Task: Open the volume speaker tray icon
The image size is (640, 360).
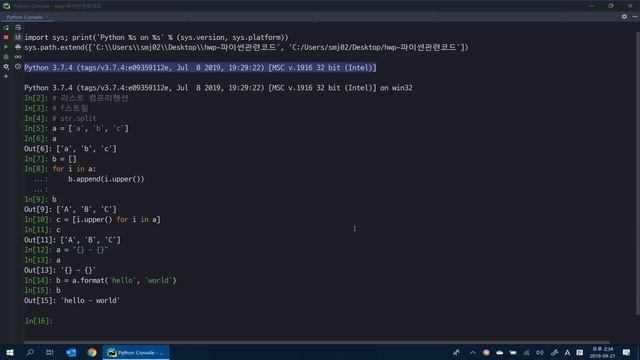Action: [x=540, y=352]
